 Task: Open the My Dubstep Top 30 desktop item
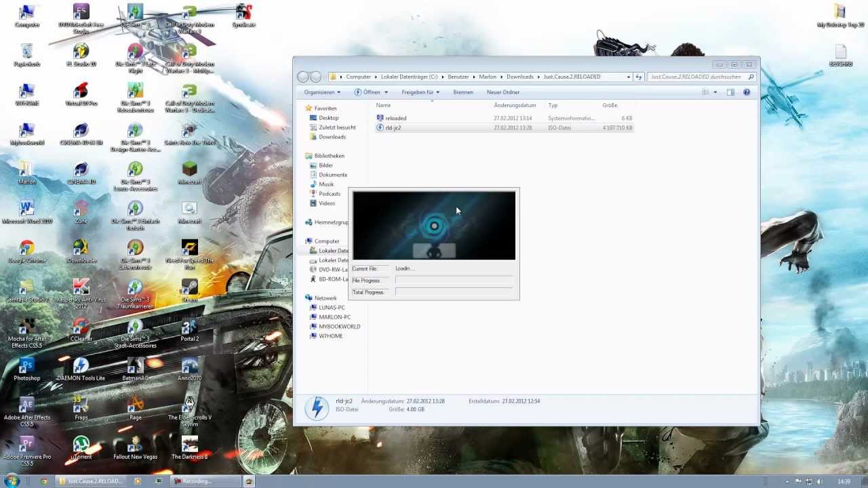[x=840, y=16]
